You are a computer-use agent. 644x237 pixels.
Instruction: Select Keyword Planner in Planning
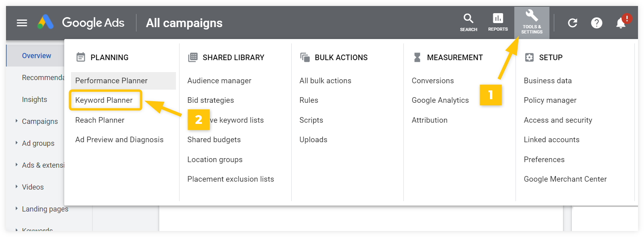click(104, 100)
